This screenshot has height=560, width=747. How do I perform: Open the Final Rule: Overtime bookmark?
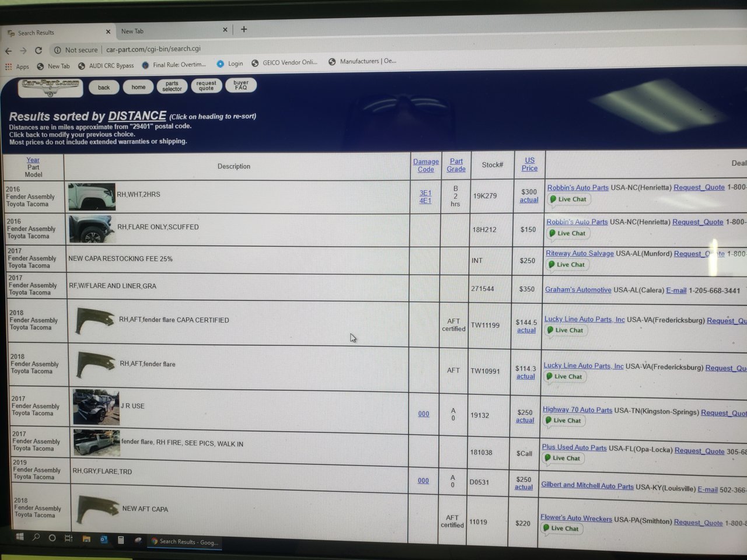click(x=174, y=65)
